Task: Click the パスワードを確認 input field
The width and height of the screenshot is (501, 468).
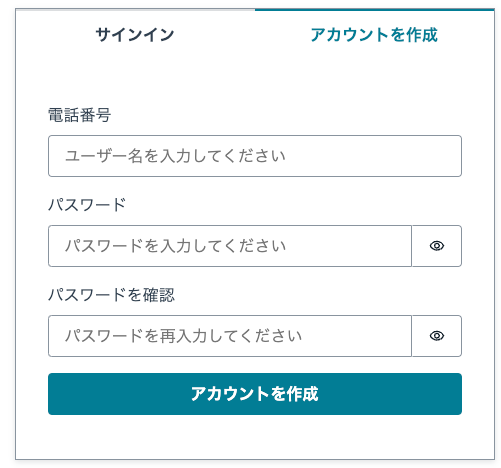Action: tap(230, 336)
